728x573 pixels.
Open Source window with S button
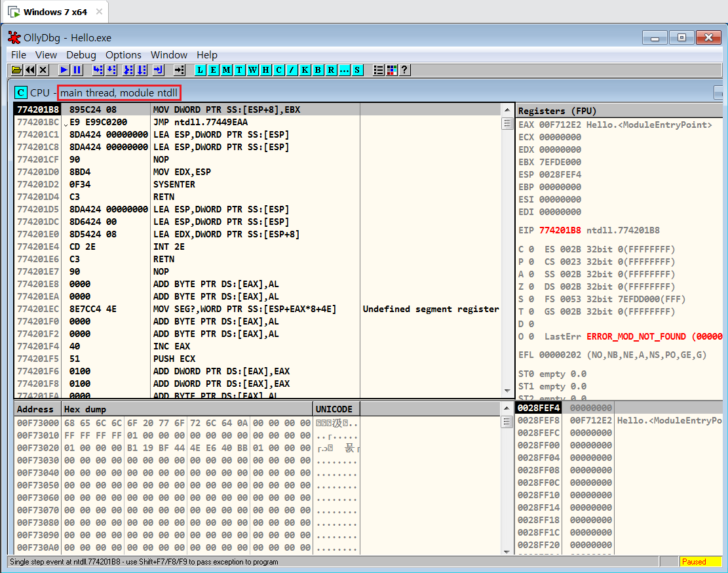(357, 70)
